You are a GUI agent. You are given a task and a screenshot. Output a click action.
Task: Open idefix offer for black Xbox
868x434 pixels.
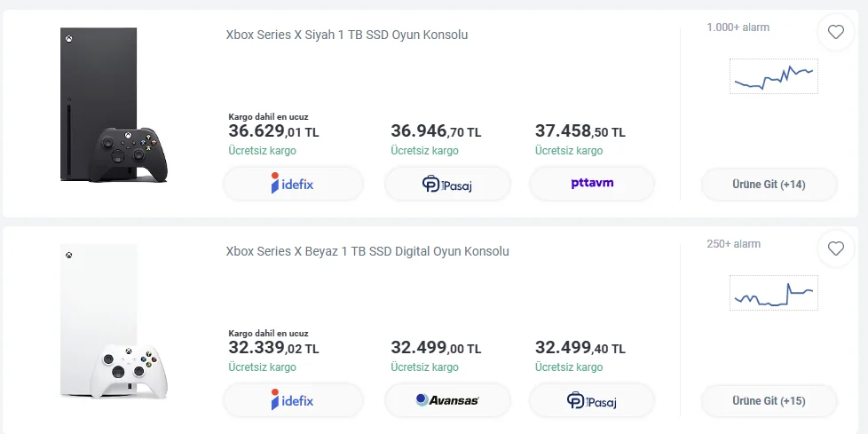pyautogui.click(x=293, y=185)
